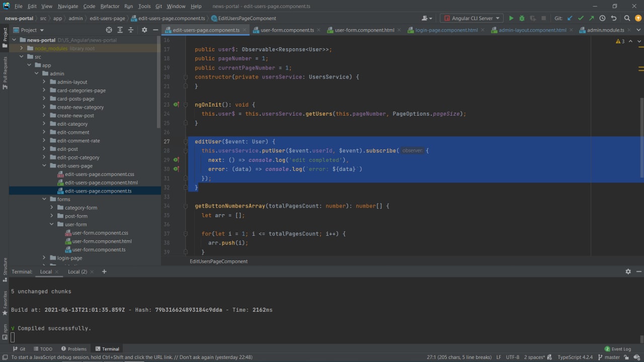Expand the login-page folder in the tree
The width and height of the screenshot is (644, 362).
click(44, 258)
